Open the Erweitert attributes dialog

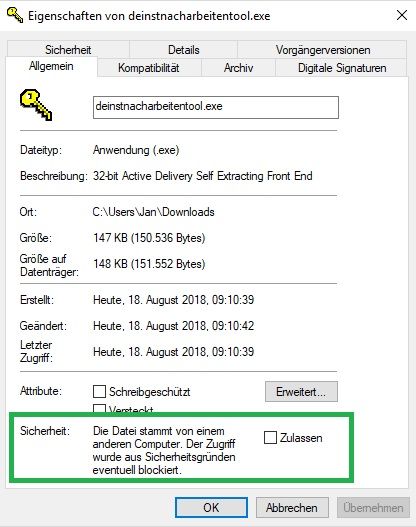301,392
